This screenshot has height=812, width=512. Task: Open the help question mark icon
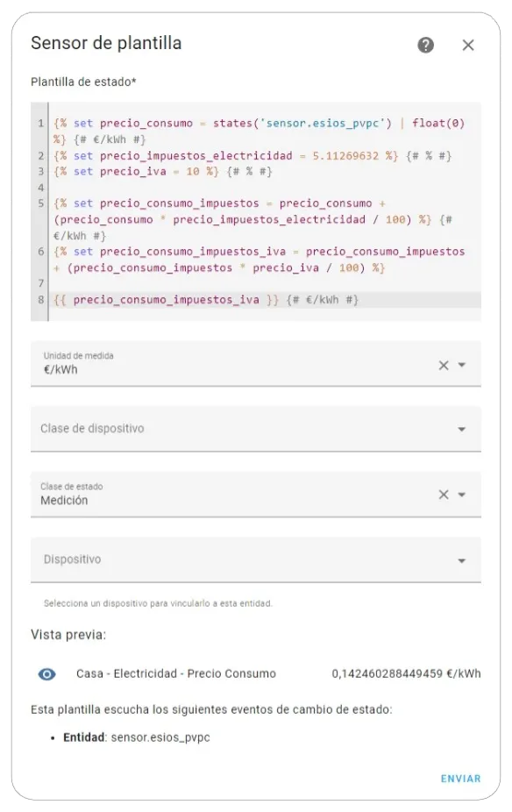[x=425, y=45]
